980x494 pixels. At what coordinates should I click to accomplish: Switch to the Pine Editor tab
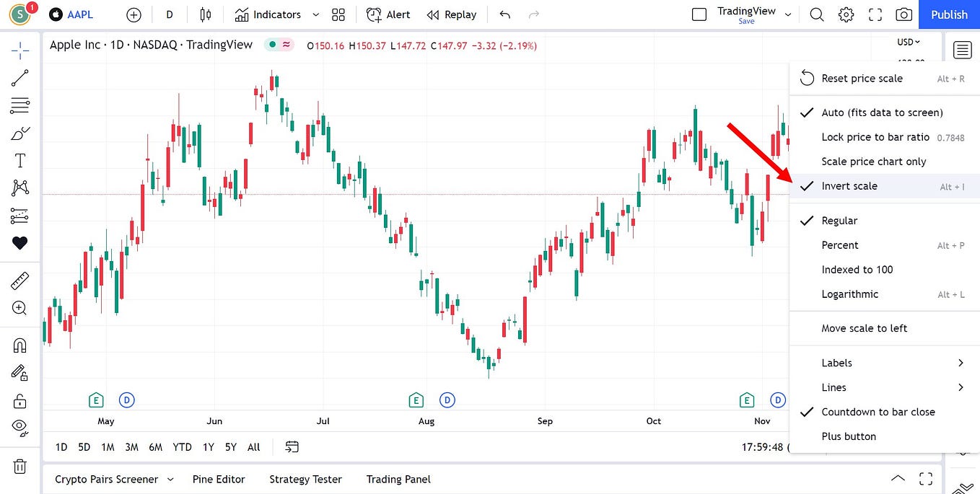[219, 479]
